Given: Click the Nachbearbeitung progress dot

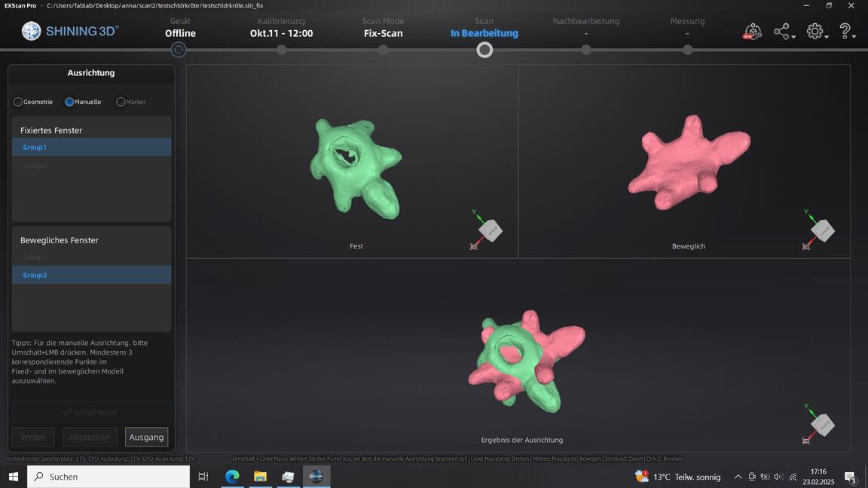Looking at the screenshot, I should pyautogui.click(x=586, y=50).
